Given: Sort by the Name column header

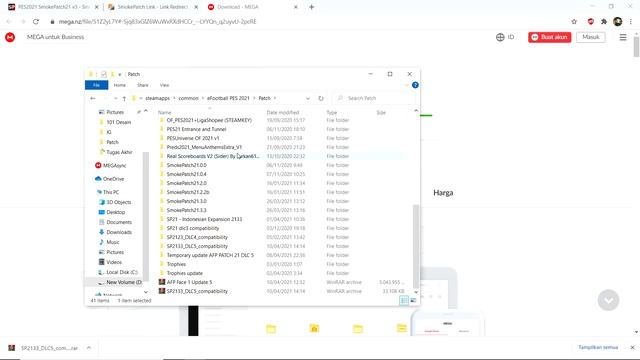Looking at the screenshot, I should tap(164, 113).
